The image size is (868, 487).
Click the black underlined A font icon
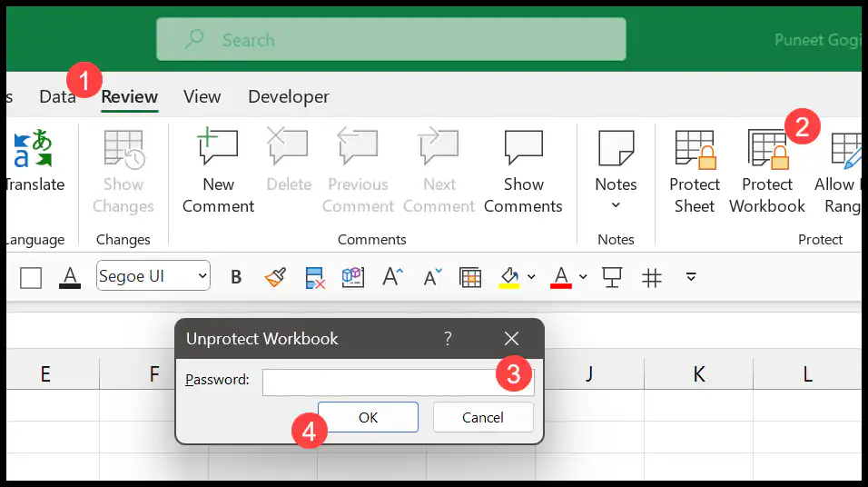(x=70, y=277)
